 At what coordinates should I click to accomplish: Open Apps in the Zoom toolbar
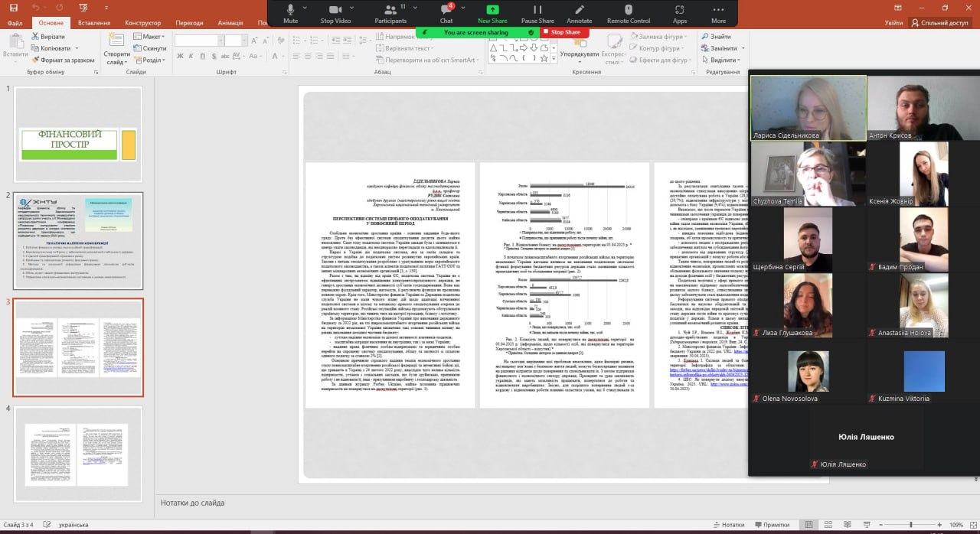pos(680,13)
